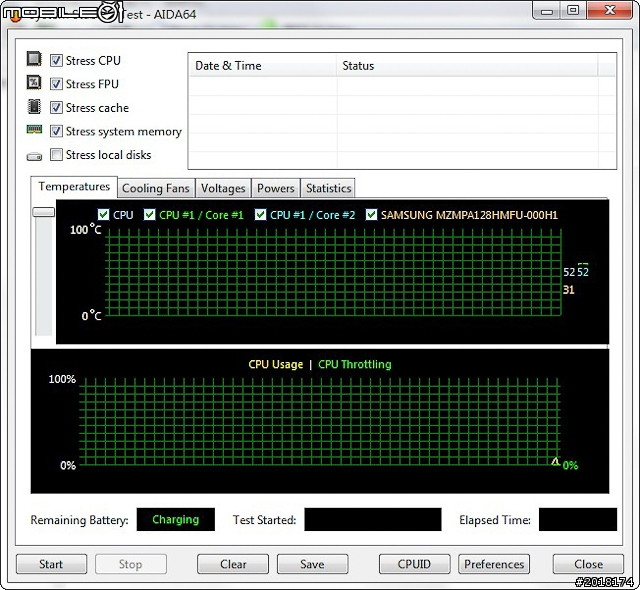Toggle the SAMSUNG MZMPA128HMFU-000H1 temperature checkbox
The image size is (640, 590).
[372, 215]
